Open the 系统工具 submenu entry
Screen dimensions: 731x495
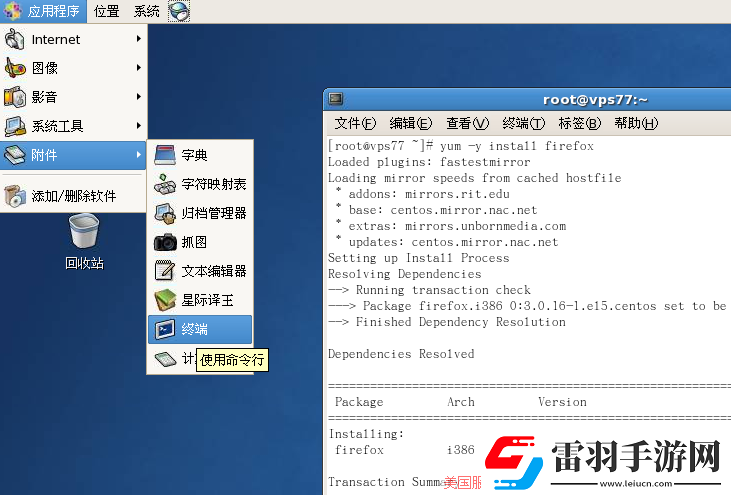pos(74,126)
